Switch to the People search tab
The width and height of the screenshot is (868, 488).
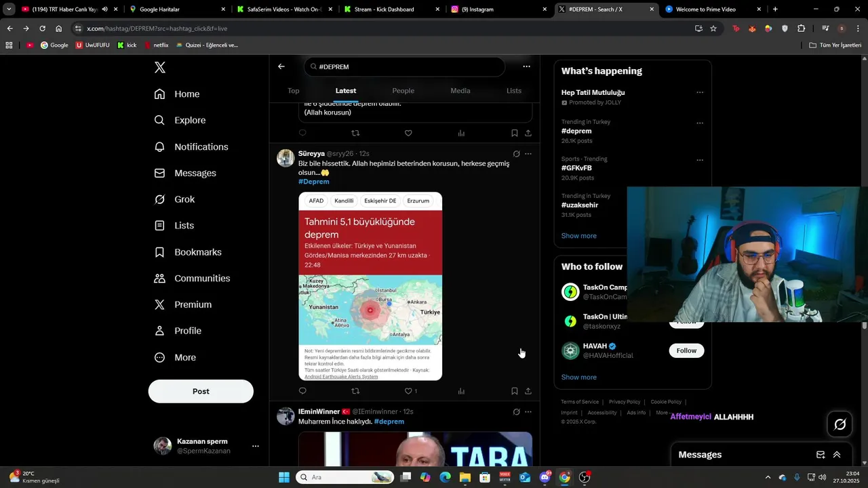pyautogui.click(x=403, y=91)
